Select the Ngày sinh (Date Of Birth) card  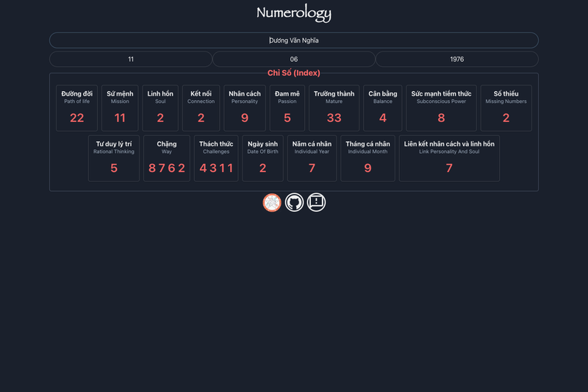coord(263,158)
